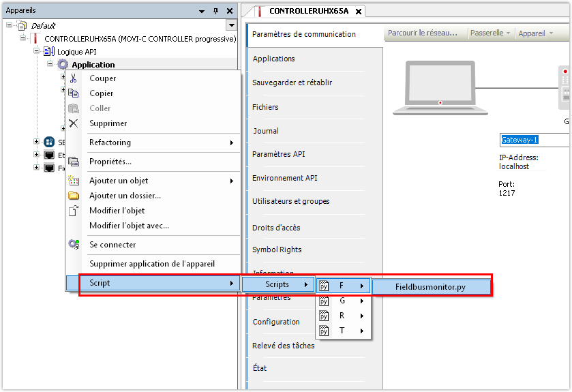The width and height of the screenshot is (572, 392).
Task: Collapse the Logique API tree node
Action: tap(37, 51)
